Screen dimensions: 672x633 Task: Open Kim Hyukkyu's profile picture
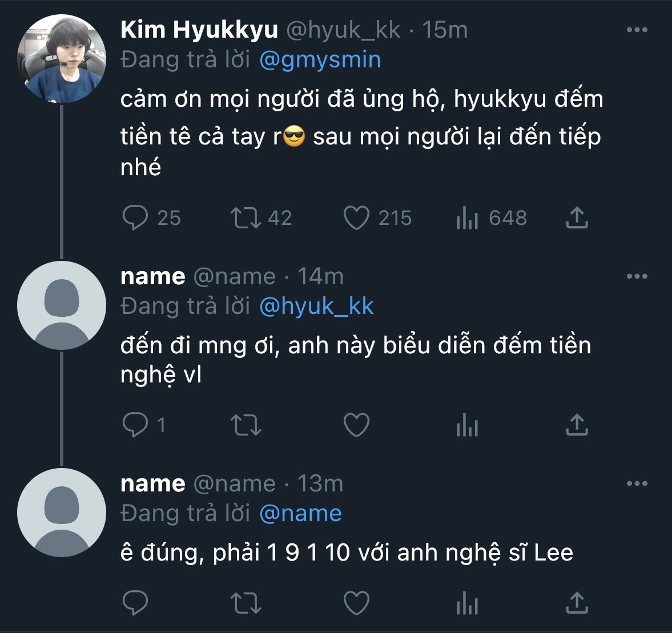click(x=62, y=58)
